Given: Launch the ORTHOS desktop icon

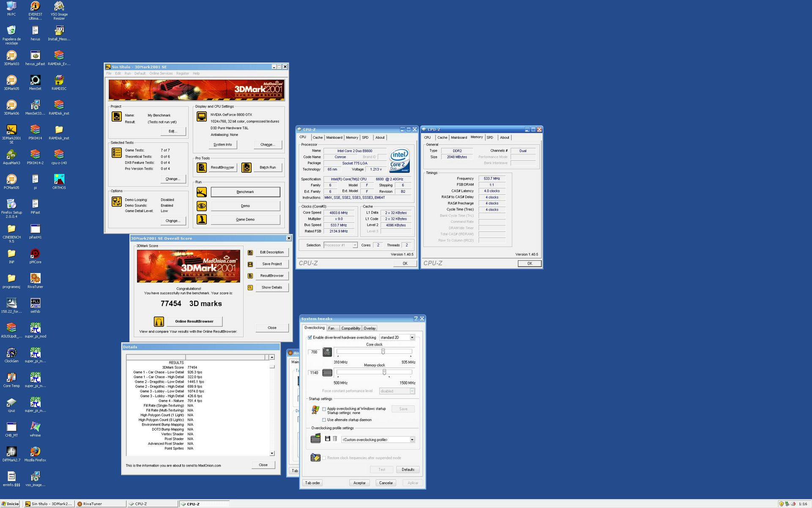Looking at the screenshot, I should [59, 182].
